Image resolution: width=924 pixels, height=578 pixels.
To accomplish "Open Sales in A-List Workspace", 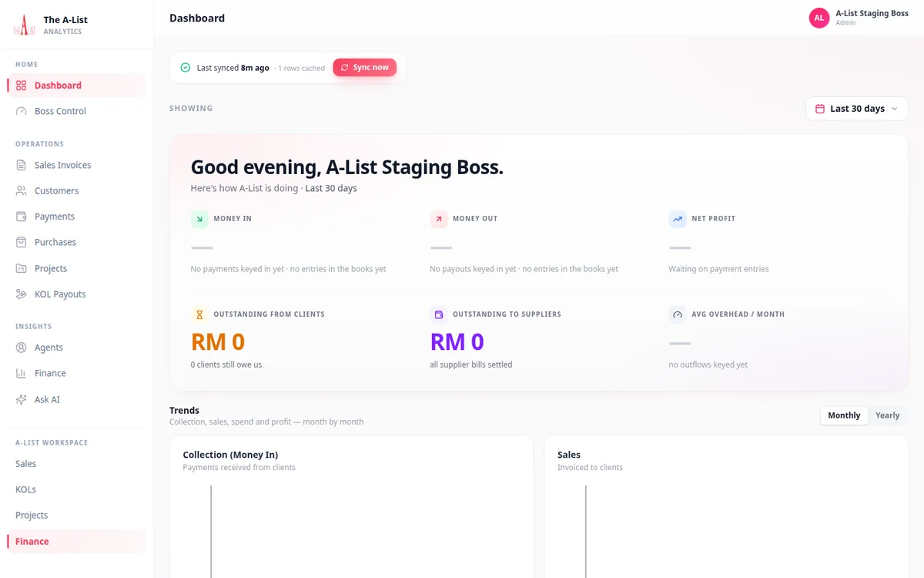I will (x=76, y=464).
